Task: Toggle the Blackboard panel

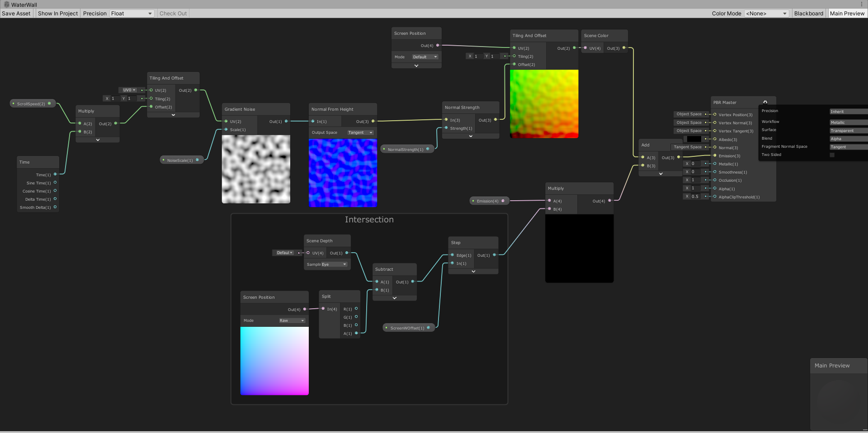Action: tap(809, 13)
